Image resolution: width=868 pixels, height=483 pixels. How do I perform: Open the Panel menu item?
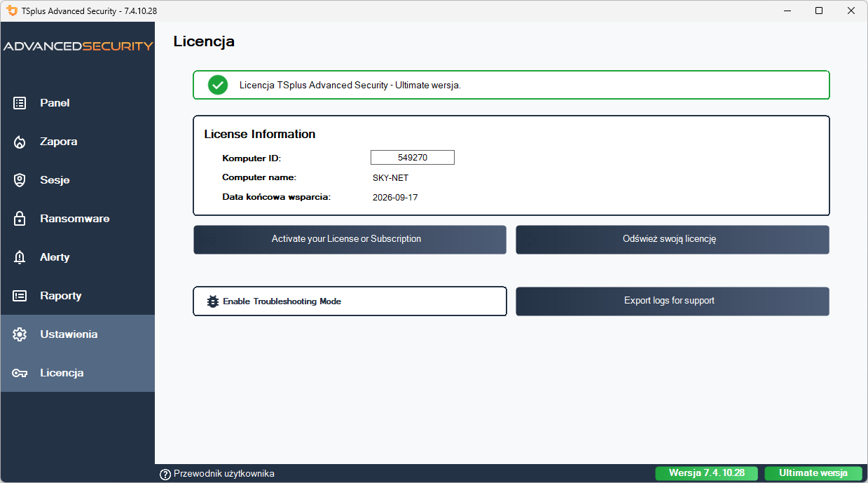click(78, 103)
